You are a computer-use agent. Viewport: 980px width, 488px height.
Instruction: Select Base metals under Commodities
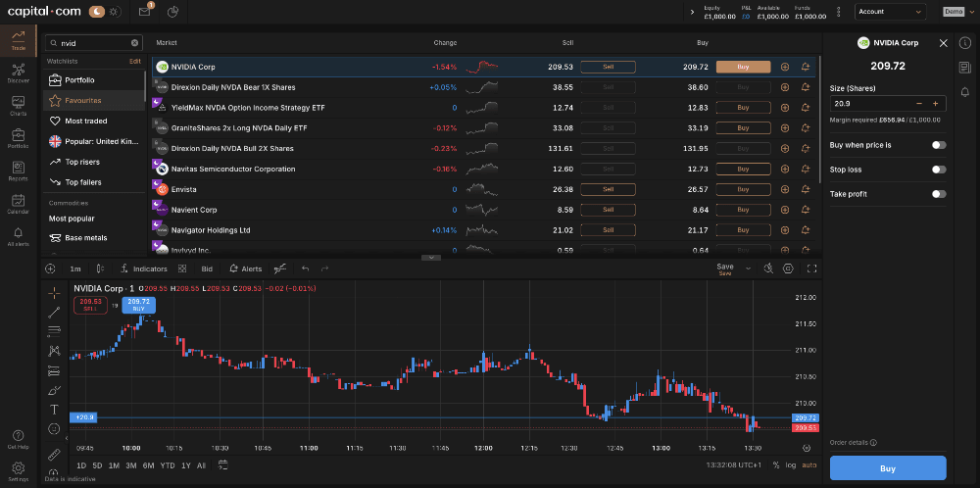[94, 238]
